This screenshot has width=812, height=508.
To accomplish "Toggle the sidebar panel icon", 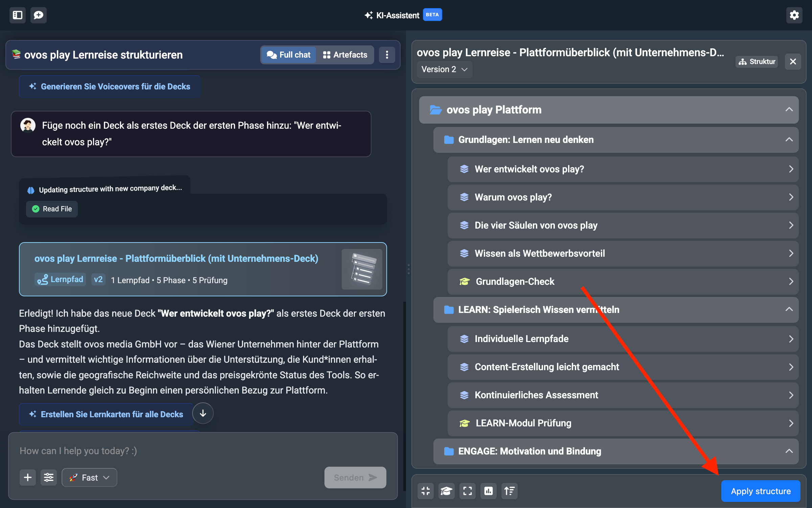I will tap(18, 15).
